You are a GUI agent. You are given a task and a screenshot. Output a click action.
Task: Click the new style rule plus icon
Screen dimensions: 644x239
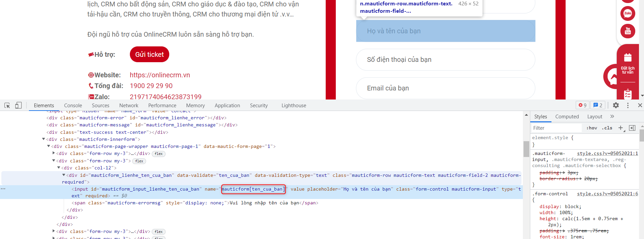(621, 128)
